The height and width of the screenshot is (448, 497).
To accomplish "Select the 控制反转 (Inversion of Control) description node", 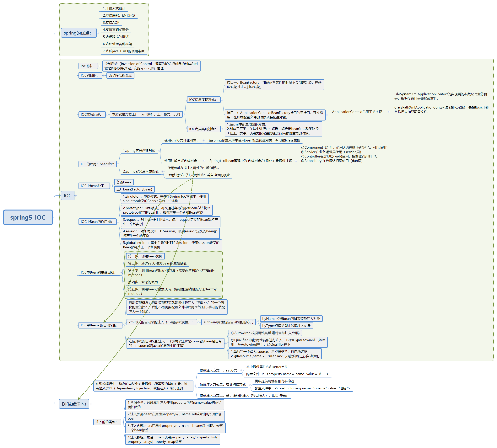I will [151, 66].
